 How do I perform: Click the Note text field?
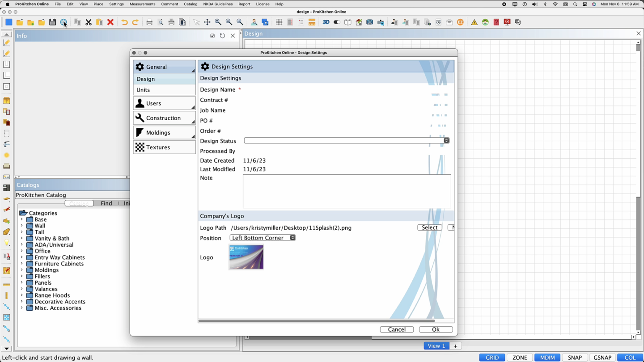pos(347,191)
